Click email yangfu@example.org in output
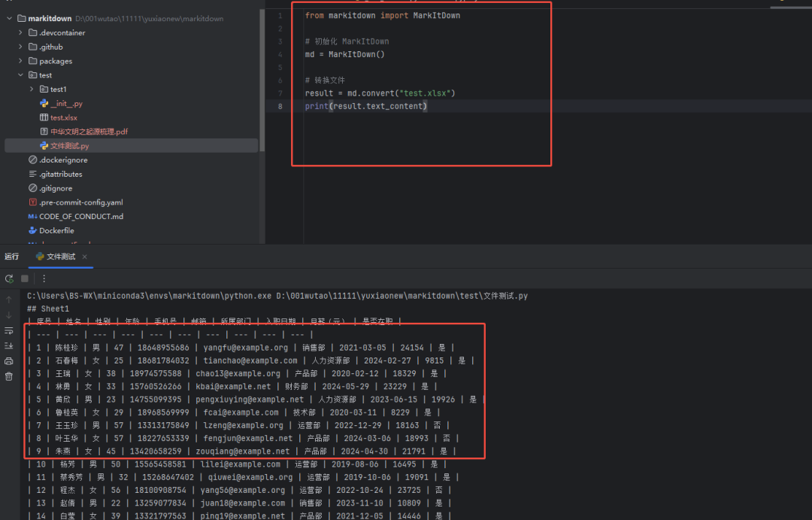Viewport: 812px width, 520px height. coord(245,348)
